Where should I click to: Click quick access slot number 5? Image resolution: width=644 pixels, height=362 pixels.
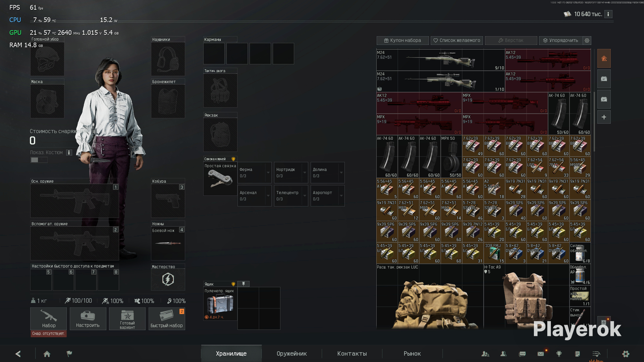coord(41,280)
